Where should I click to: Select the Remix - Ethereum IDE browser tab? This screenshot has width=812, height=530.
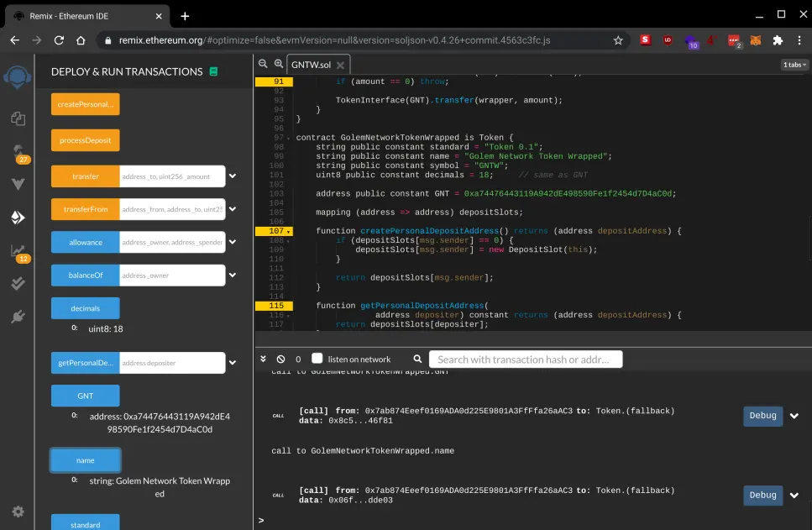[87, 16]
